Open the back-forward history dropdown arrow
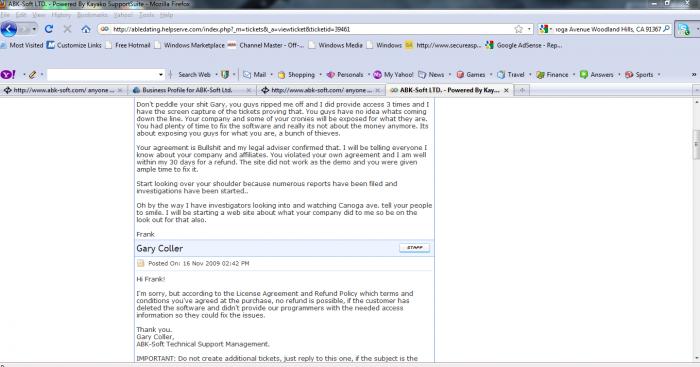Screen dimensions: 700x367 click(34, 29)
